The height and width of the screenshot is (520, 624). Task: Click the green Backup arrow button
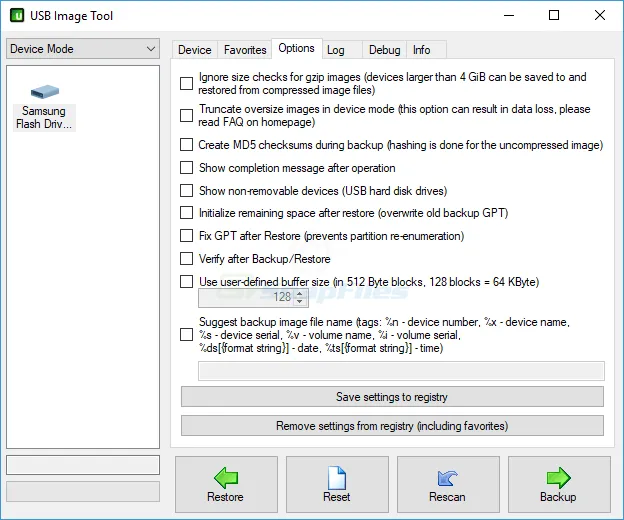(x=559, y=484)
